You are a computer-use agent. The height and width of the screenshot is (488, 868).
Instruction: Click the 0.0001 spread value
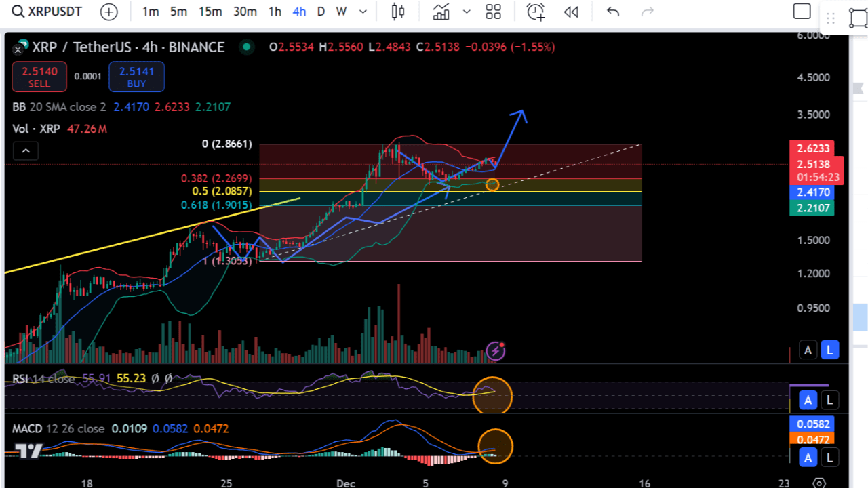88,77
